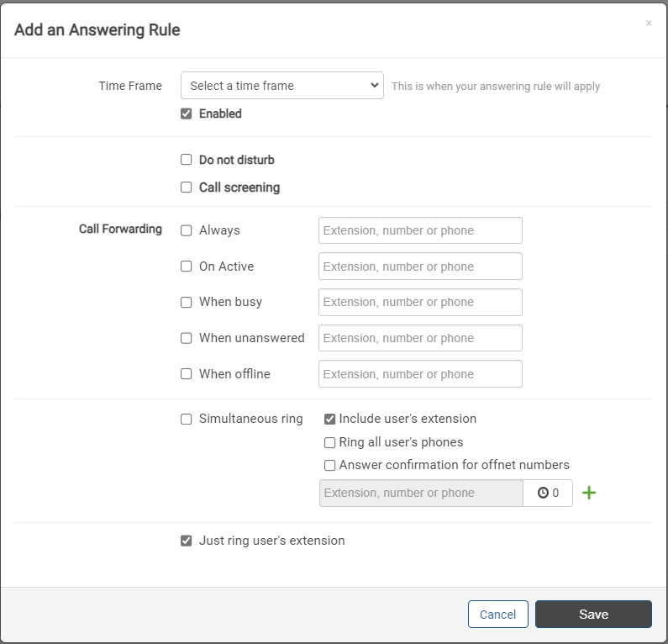This screenshot has width=668, height=644.
Task: Click the When unanswered destination input
Action: tap(420, 338)
